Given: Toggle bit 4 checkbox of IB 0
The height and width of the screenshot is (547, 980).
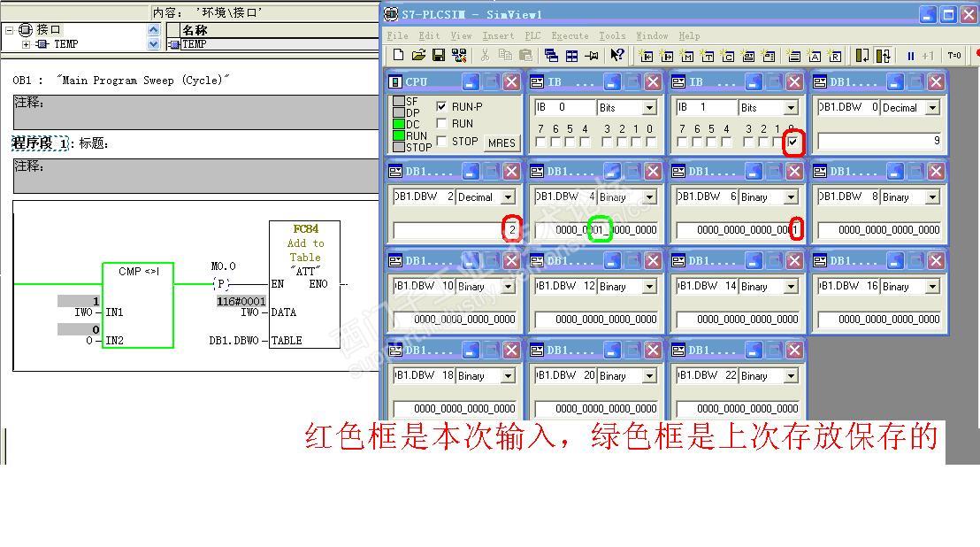Looking at the screenshot, I should (x=585, y=143).
